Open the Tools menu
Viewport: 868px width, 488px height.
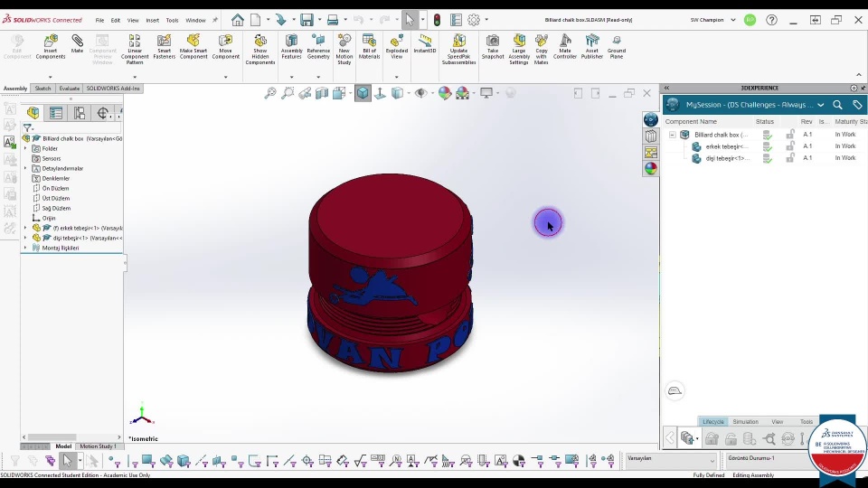coord(172,20)
